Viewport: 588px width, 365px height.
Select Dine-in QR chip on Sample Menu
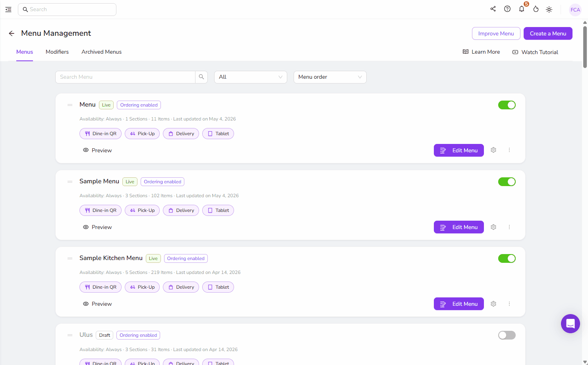point(101,210)
